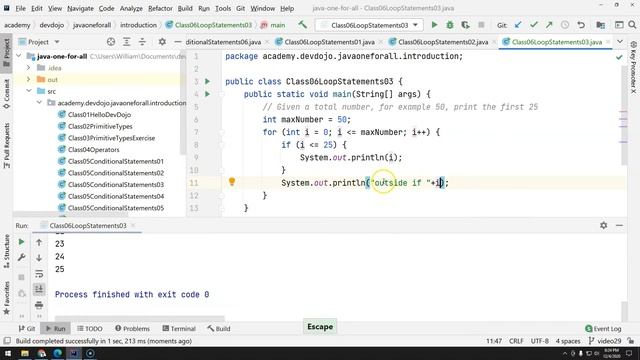Open Git tool window at bottom bar

(27, 328)
